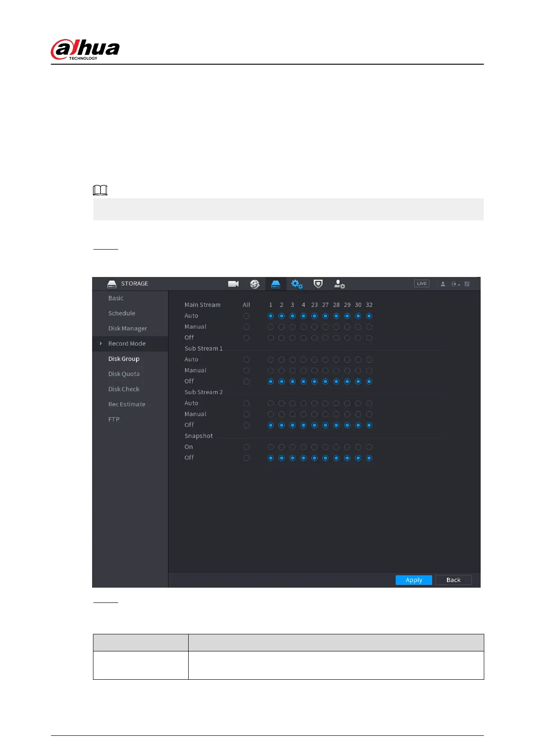Open the logout dropdown icon
Screen dimensions: 535x756
point(455,284)
